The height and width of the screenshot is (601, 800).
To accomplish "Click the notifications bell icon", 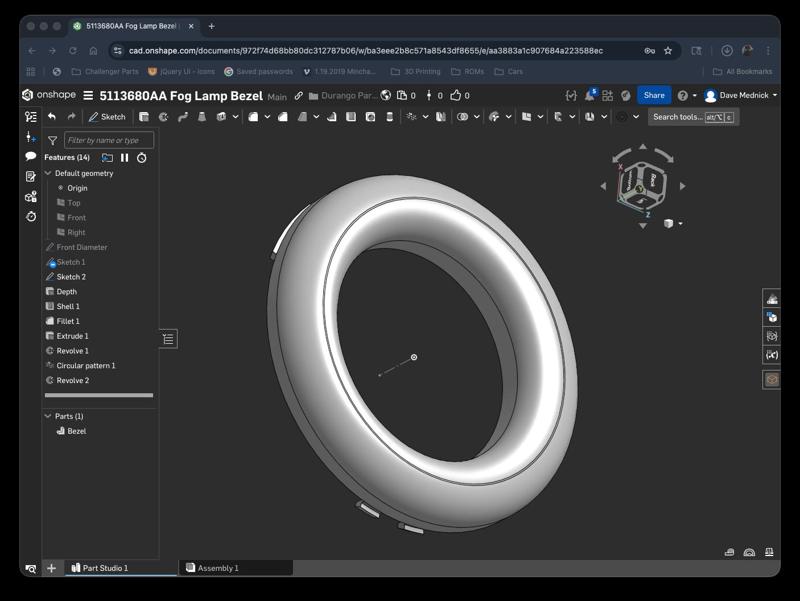I will coord(590,96).
